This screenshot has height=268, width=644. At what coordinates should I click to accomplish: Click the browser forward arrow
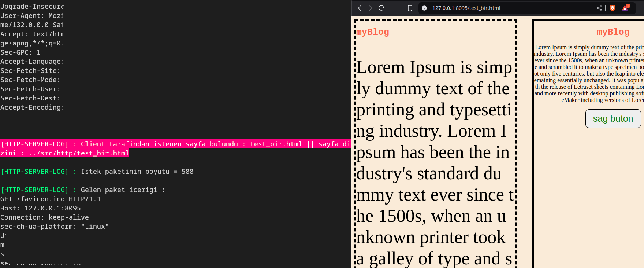pos(371,8)
